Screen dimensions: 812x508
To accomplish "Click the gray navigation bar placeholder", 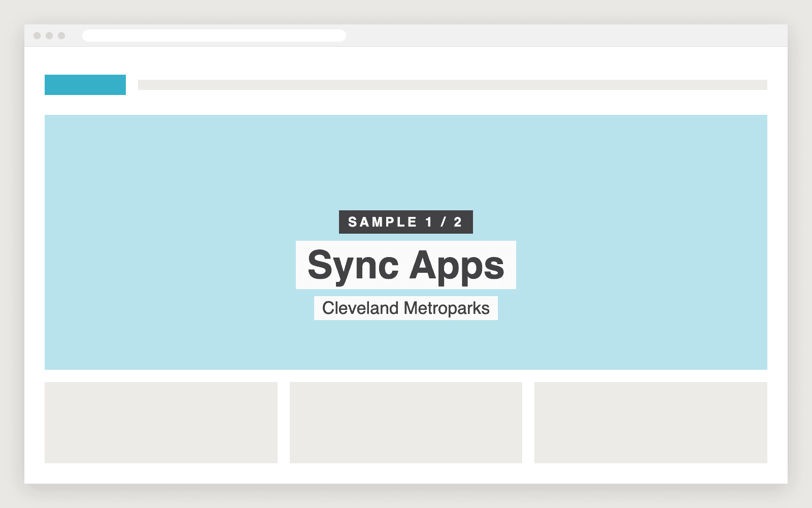I will tap(453, 85).
